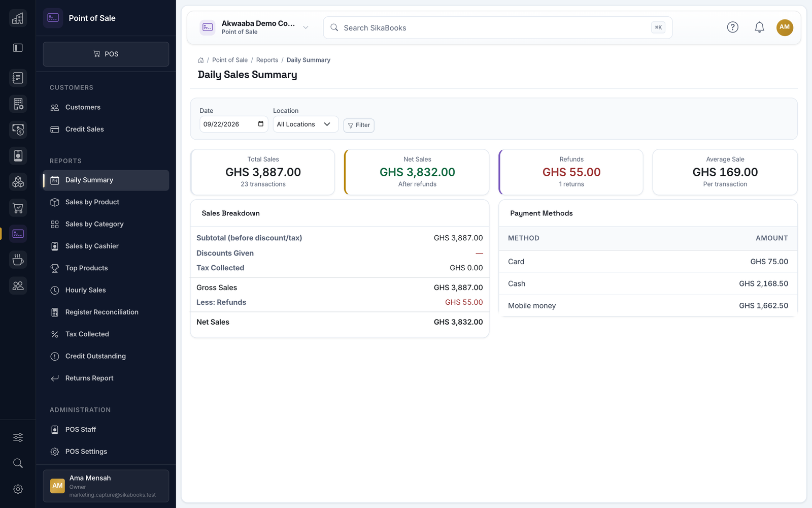Open Tax Collected report
812x508 pixels.
pos(106,334)
